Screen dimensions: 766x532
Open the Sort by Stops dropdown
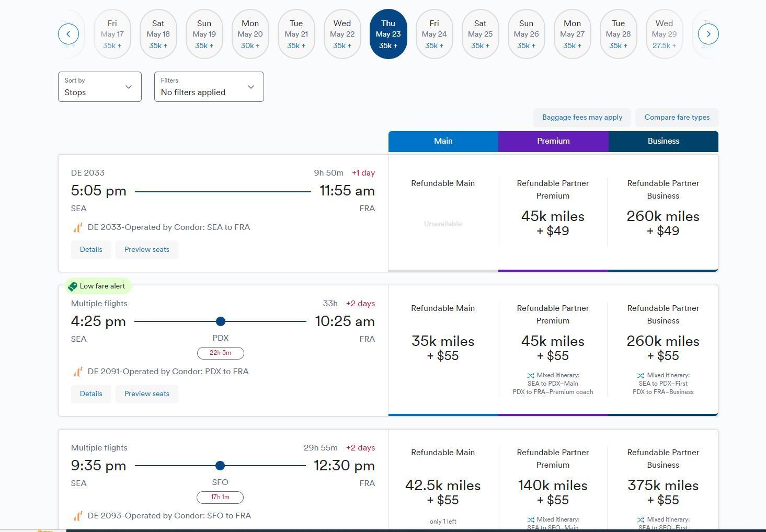pos(99,87)
